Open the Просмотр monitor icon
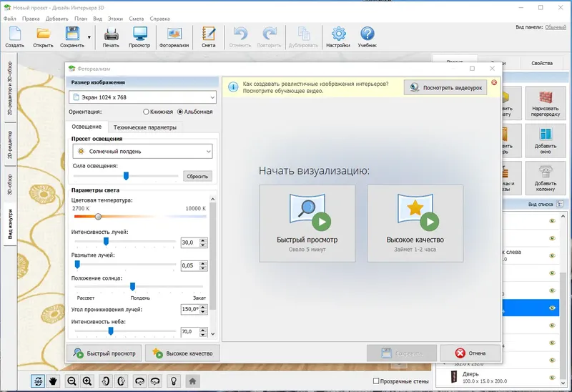 click(x=139, y=34)
